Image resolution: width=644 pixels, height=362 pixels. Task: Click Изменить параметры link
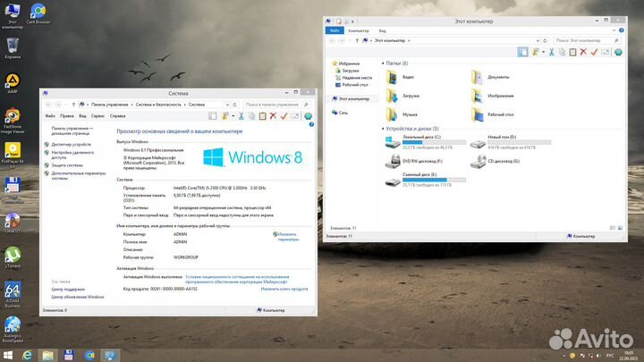coord(288,237)
